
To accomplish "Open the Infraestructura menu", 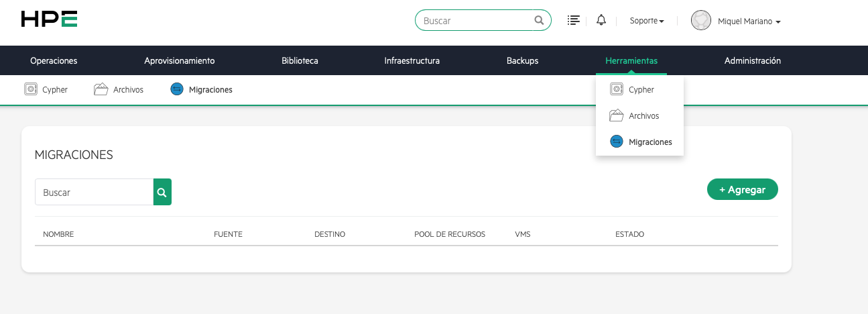I will coord(412,60).
